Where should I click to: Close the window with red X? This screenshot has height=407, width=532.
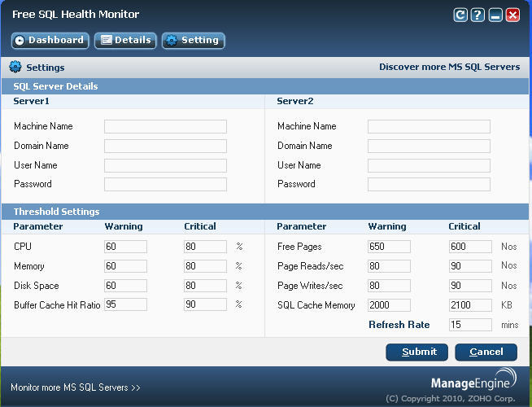[512, 15]
